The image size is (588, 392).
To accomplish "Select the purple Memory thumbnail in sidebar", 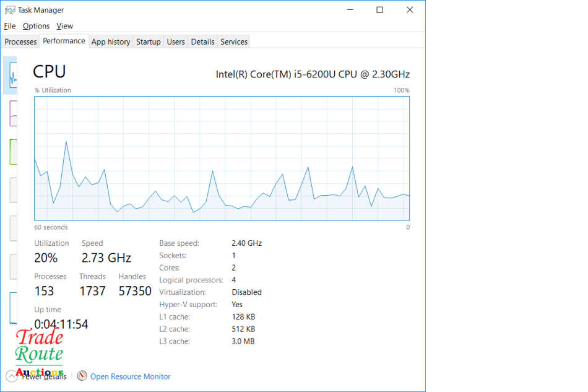I will [13, 113].
